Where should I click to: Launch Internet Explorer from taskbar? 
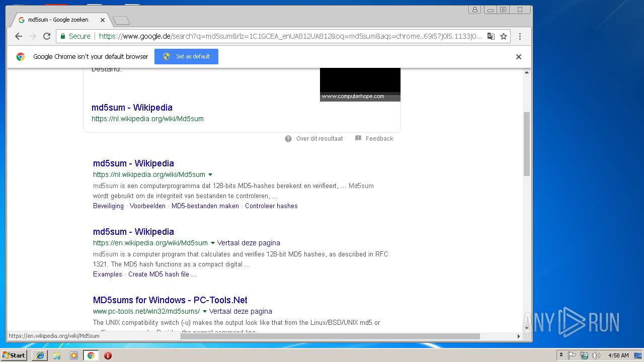40,355
